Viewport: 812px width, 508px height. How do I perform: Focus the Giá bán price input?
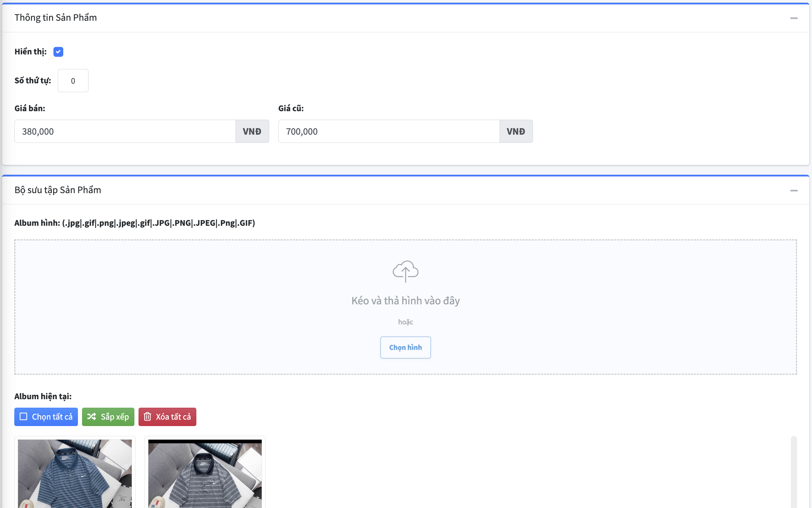(x=125, y=131)
